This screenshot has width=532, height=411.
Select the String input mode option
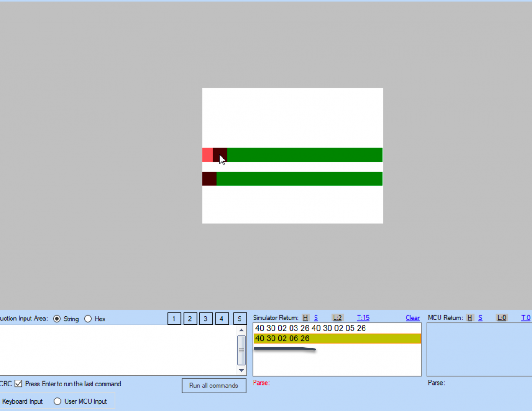tap(56, 319)
